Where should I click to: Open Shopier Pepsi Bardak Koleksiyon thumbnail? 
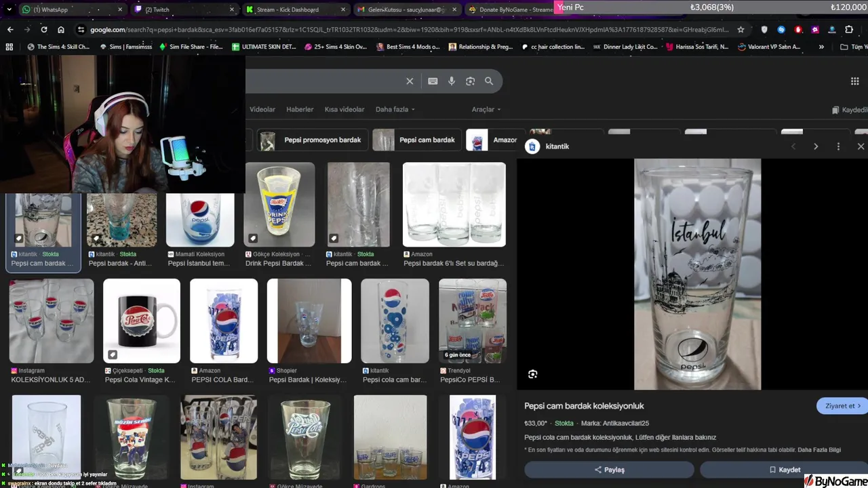click(x=309, y=321)
